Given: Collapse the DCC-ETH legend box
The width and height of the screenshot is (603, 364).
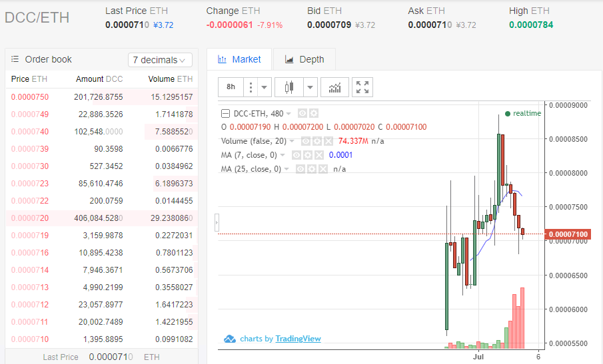Looking at the screenshot, I should tap(225, 113).
